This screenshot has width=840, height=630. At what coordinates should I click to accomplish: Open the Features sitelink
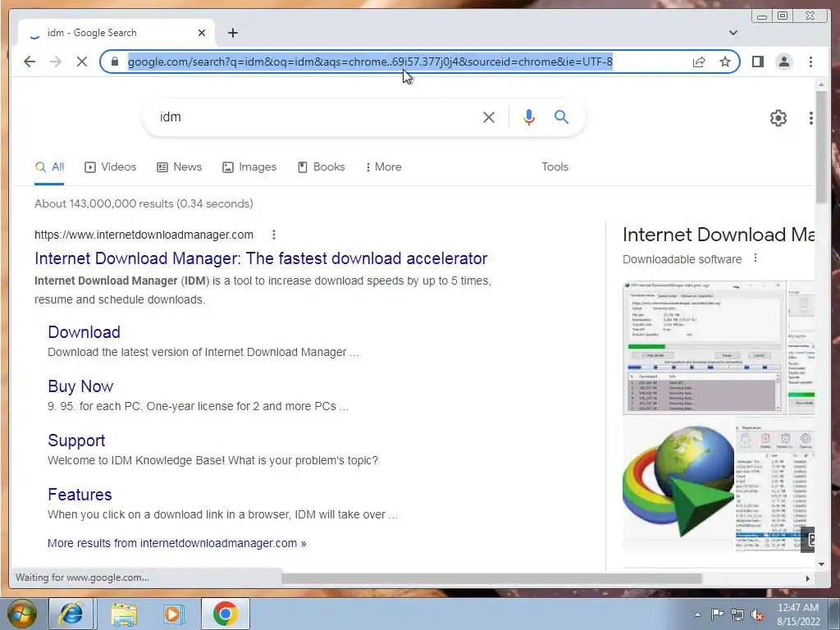point(80,495)
